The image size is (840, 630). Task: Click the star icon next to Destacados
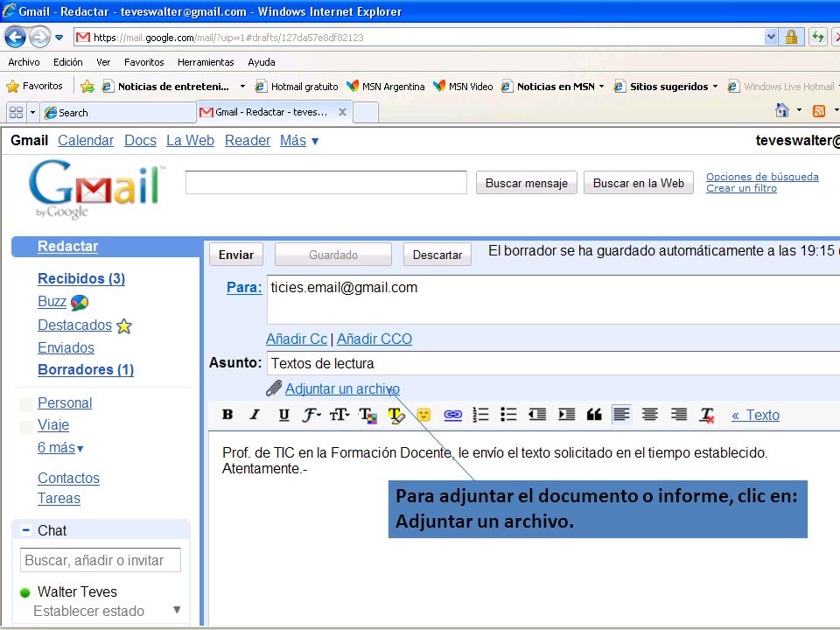123,325
